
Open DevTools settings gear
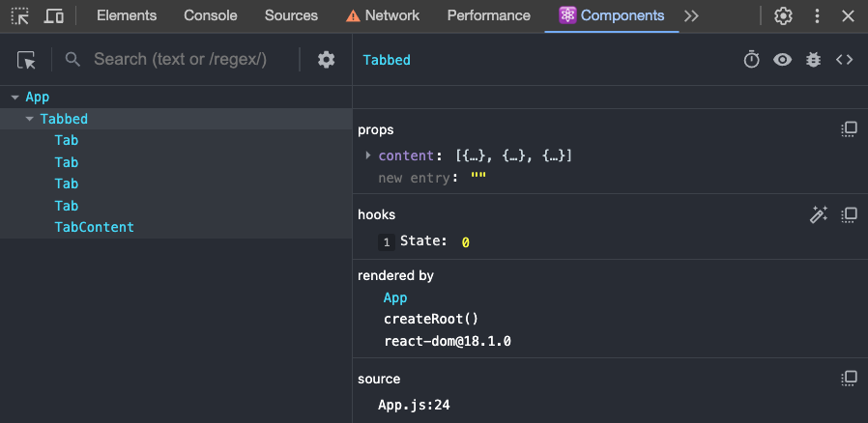pyautogui.click(x=783, y=16)
